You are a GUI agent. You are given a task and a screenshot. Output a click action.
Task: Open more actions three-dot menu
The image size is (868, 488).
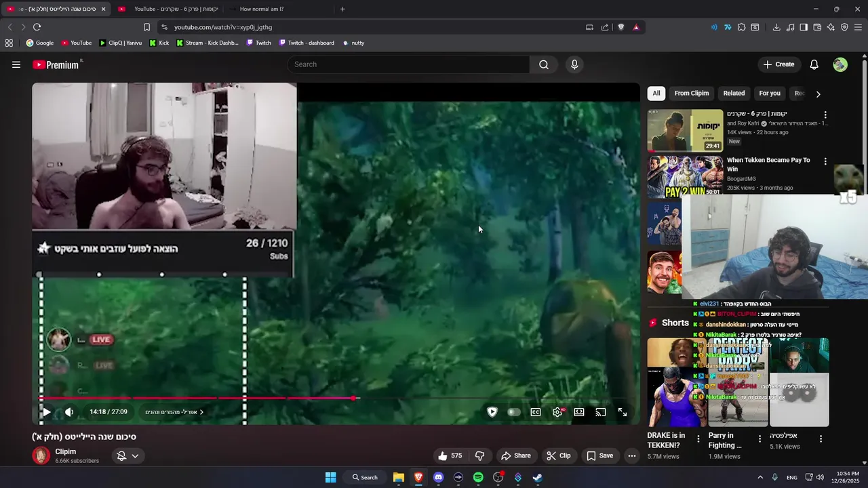[x=632, y=455]
